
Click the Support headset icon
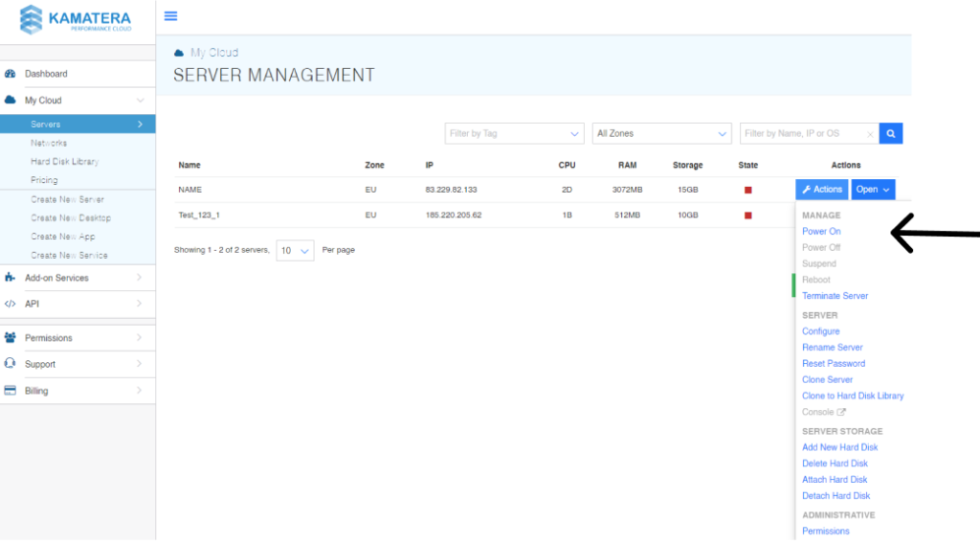coord(11,364)
